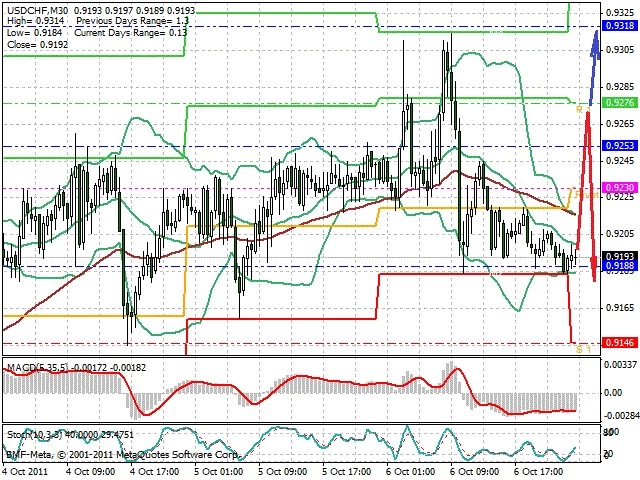Click the 6 Oct 09:00 time axis marker
640x480 pixels.
(472, 471)
